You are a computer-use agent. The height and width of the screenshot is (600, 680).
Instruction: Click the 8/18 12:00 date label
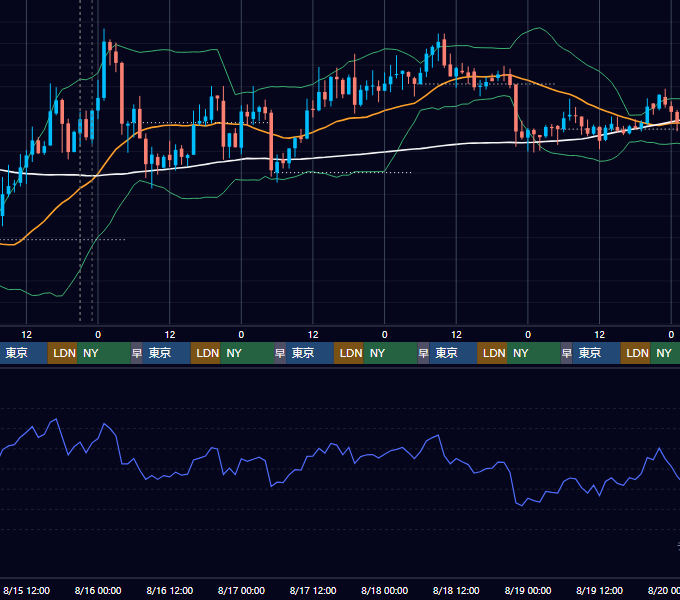(456, 590)
